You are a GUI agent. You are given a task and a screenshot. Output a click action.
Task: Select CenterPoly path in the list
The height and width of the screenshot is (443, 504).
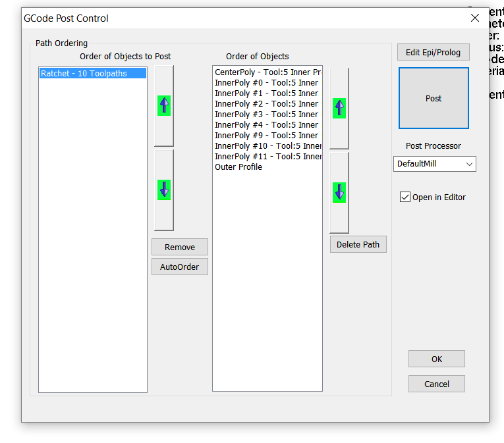[x=267, y=72]
